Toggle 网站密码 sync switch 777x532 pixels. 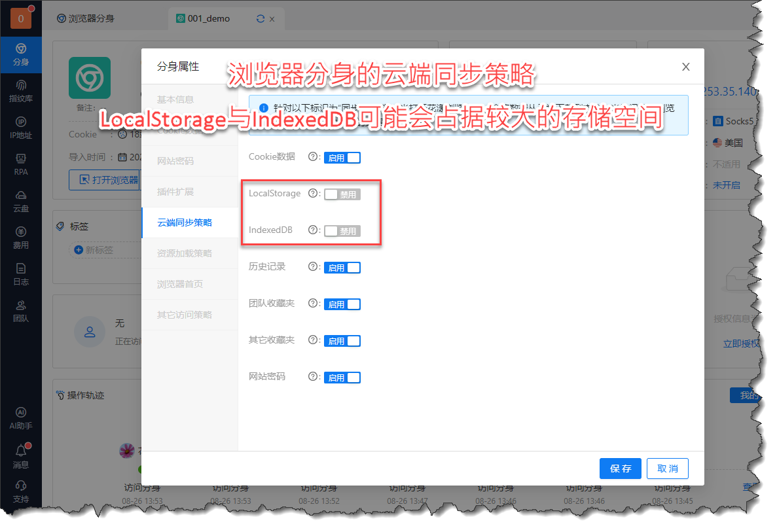342,378
